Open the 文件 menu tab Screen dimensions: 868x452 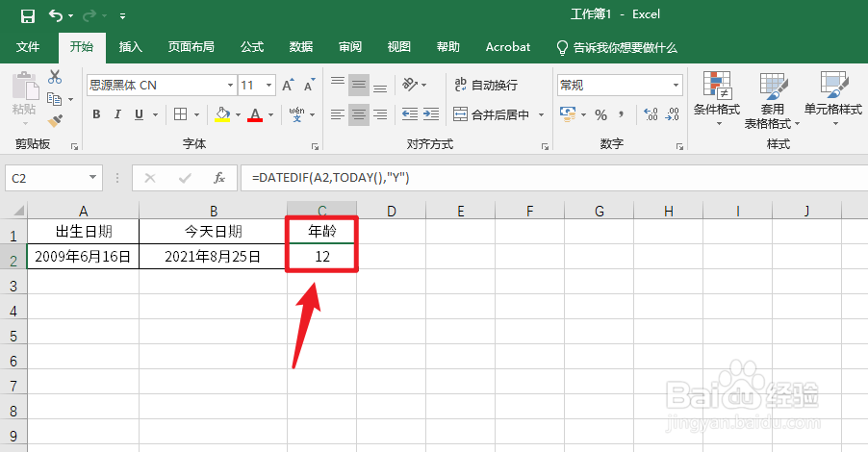click(28, 47)
